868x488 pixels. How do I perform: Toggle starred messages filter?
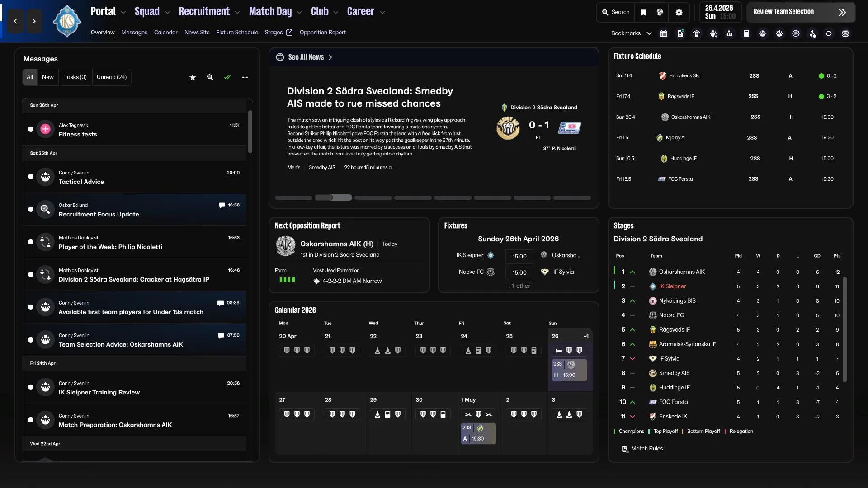[193, 77]
